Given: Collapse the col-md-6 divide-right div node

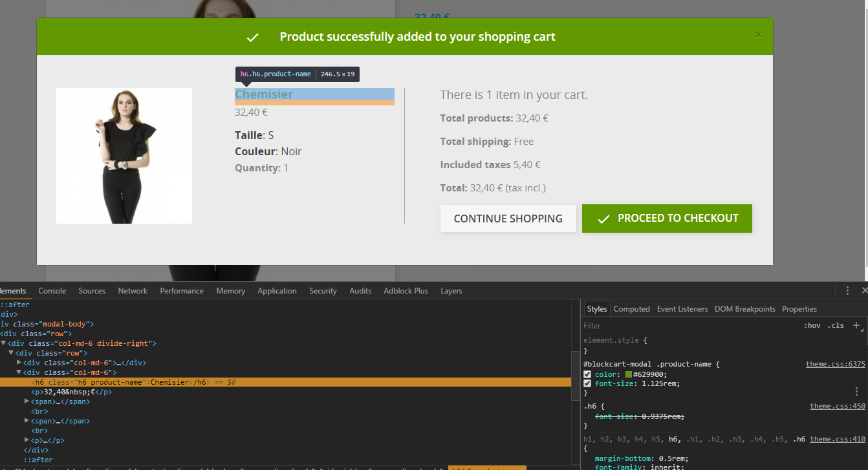Looking at the screenshot, I should click(x=4, y=343).
